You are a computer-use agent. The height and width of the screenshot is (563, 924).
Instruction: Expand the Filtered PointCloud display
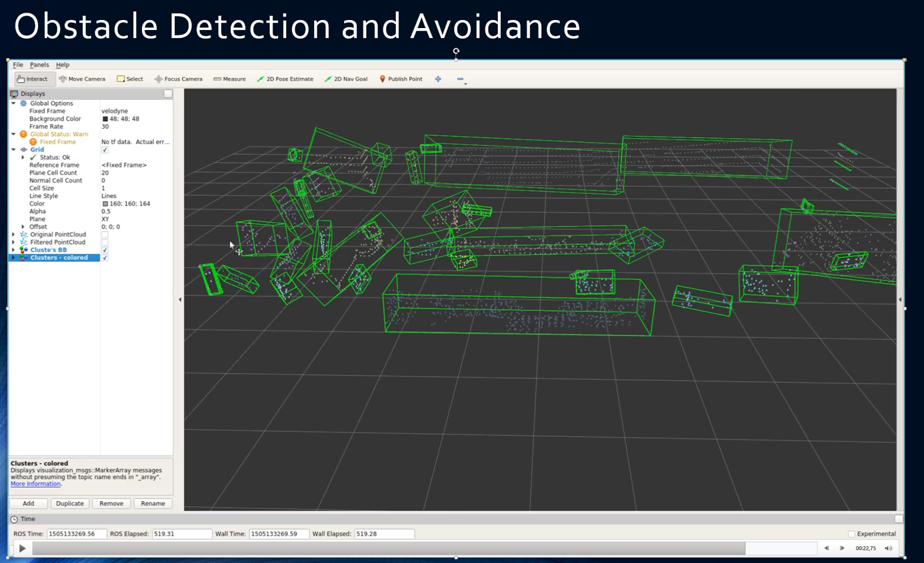tap(13, 242)
